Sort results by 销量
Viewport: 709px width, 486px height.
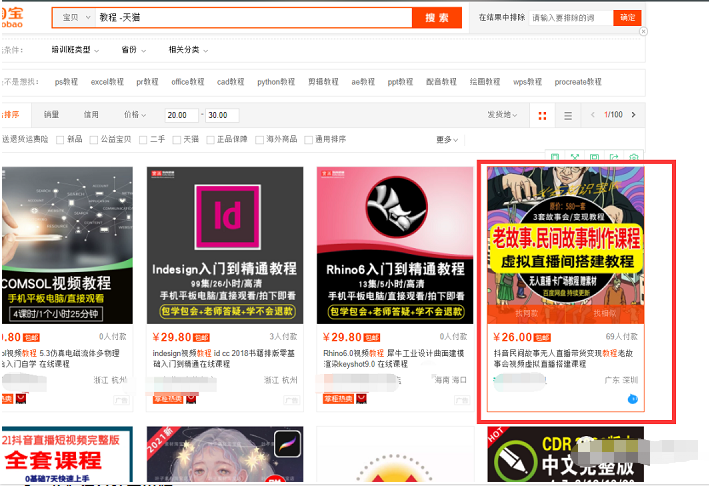tap(51, 115)
